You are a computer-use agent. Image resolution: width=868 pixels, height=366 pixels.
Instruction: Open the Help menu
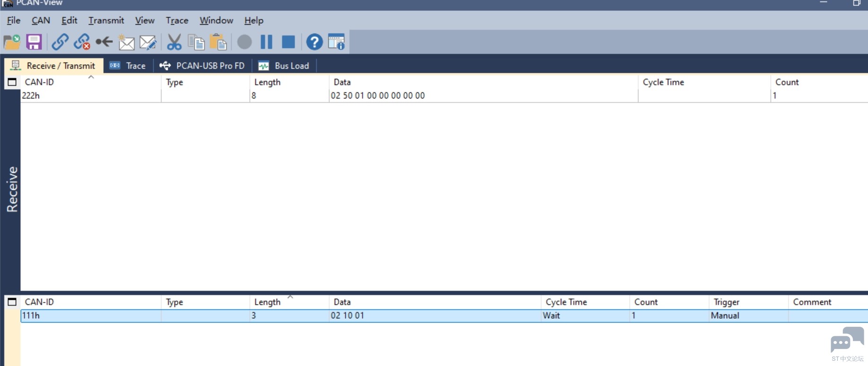tap(254, 20)
